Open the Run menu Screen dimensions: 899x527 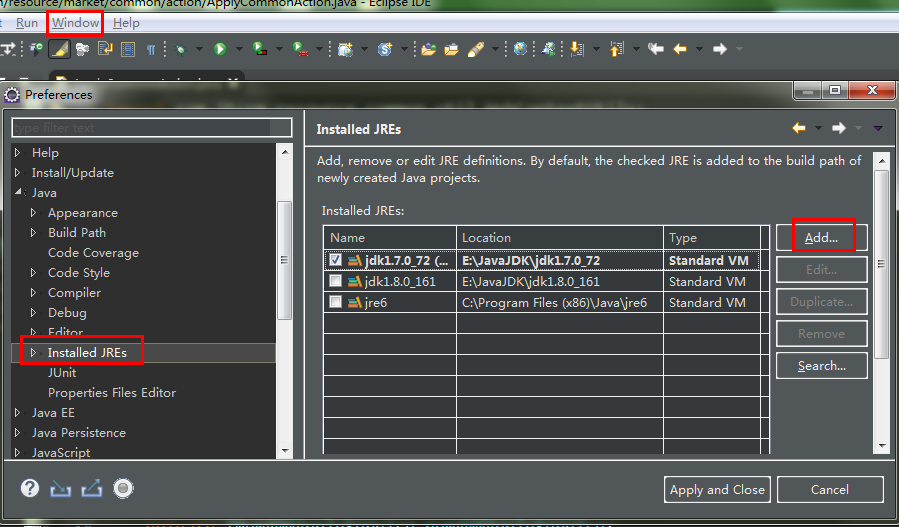point(26,23)
